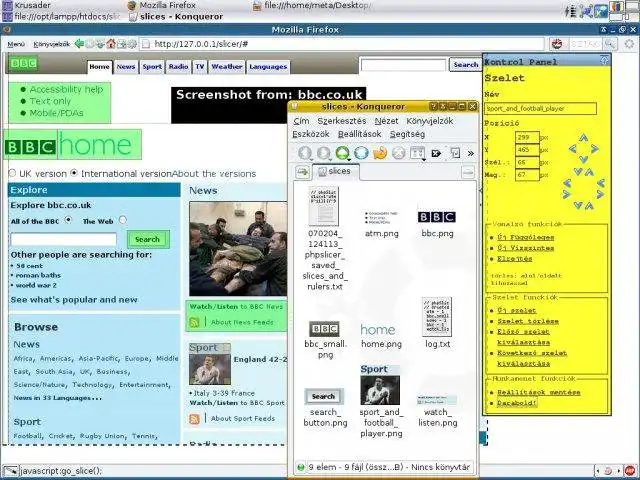Open Konqueror Eszközök menu
The width and height of the screenshot is (640, 480).
(x=311, y=134)
